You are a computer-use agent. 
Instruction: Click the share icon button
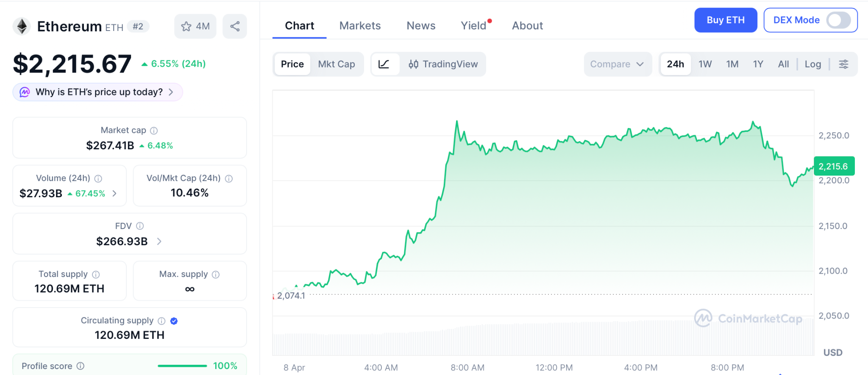[235, 27]
